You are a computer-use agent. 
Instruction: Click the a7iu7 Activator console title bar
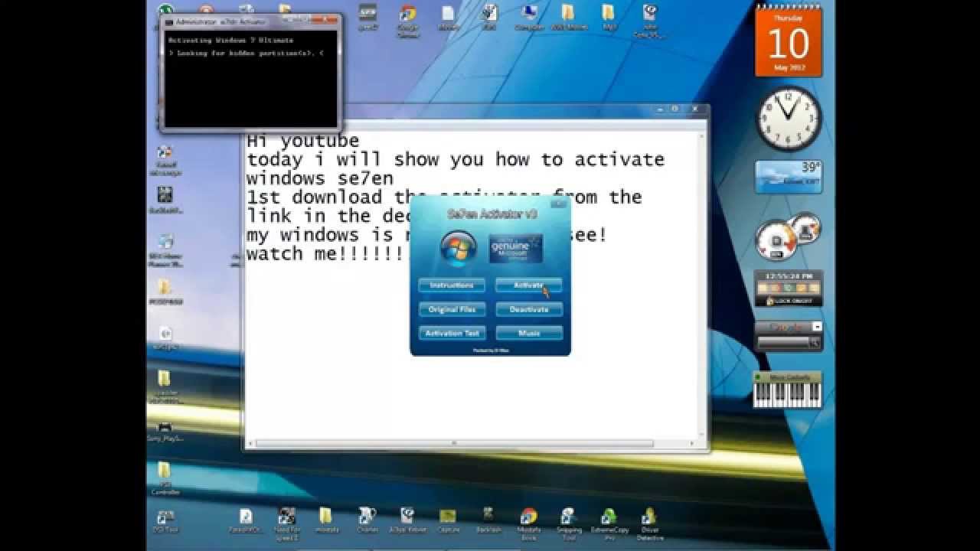point(251,22)
